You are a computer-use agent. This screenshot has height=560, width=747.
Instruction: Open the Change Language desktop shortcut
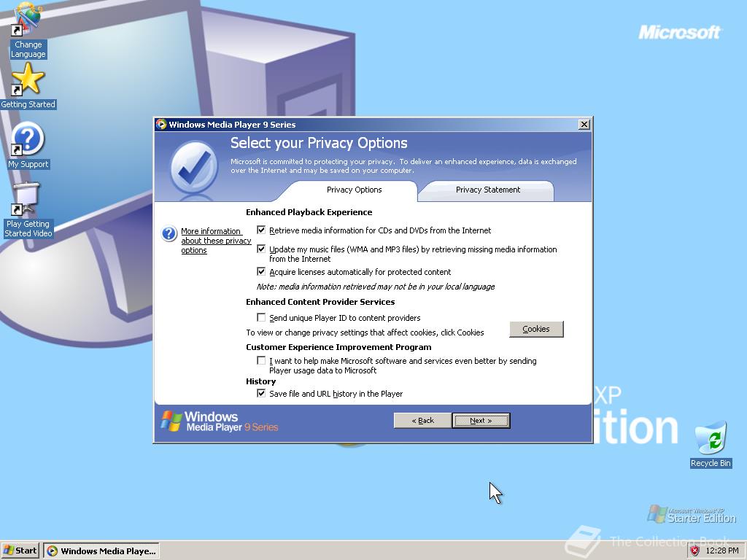point(28,30)
